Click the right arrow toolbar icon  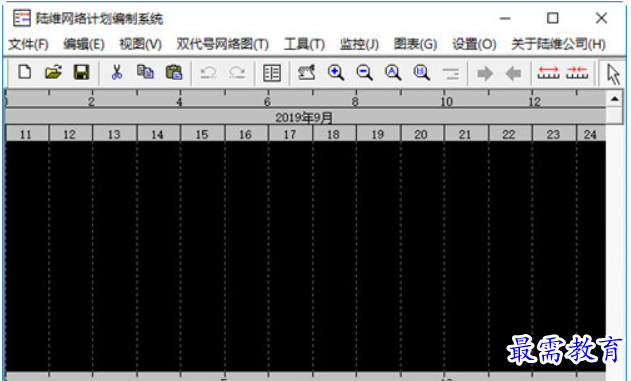point(485,73)
